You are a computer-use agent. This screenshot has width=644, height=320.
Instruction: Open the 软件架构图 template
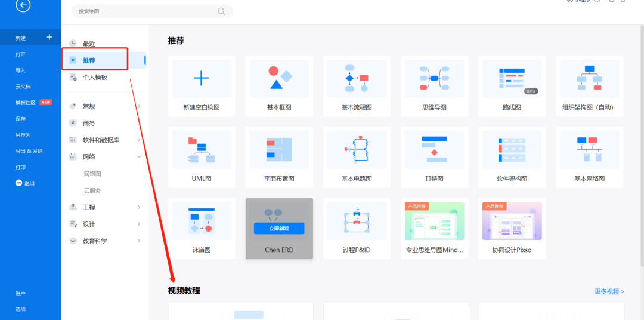512,158
